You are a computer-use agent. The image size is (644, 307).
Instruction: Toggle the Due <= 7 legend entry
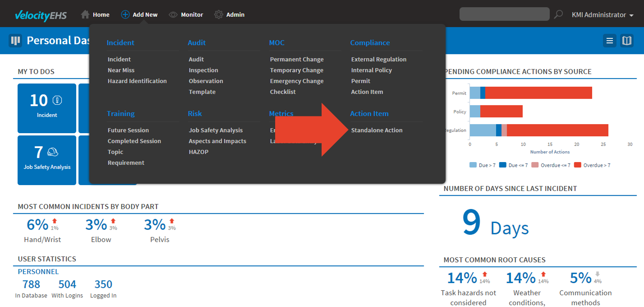(514, 165)
